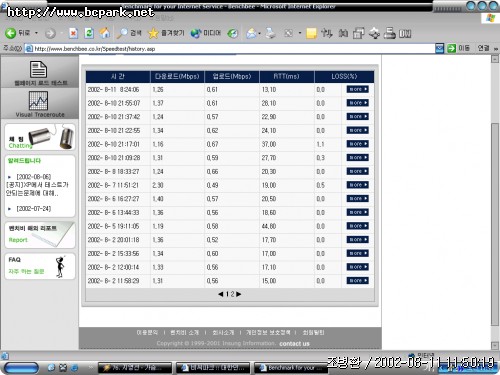Image resolution: width=500 pixels, height=375 pixels.
Task: Click the scrollbar down arrow
Action: [x=495, y=346]
